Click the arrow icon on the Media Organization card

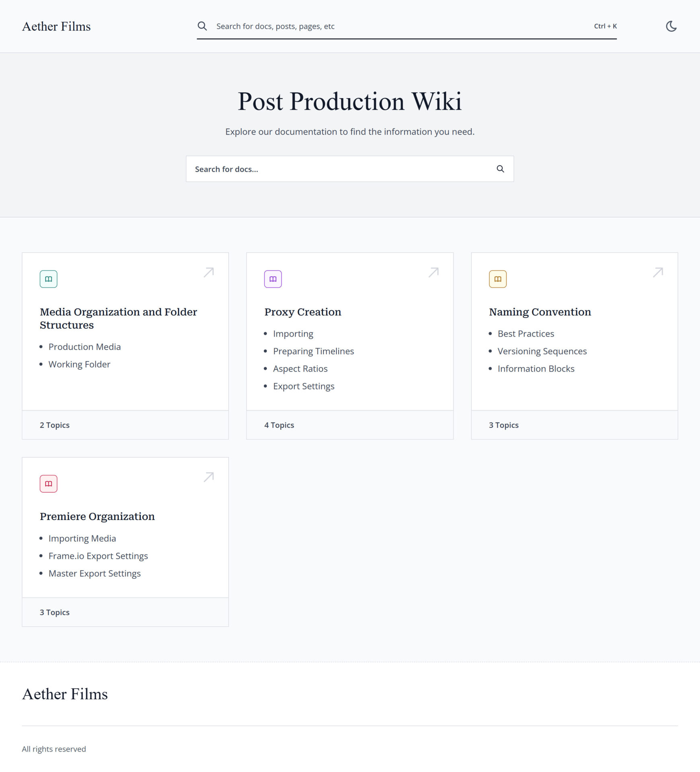[x=209, y=273]
